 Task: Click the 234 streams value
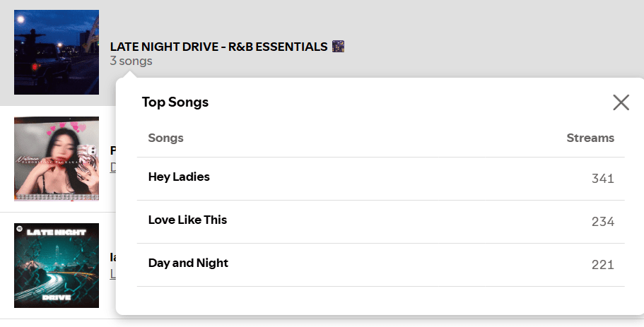pyautogui.click(x=602, y=222)
